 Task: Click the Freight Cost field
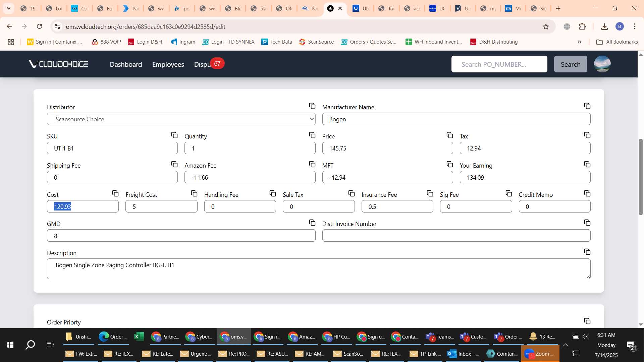(x=161, y=206)
